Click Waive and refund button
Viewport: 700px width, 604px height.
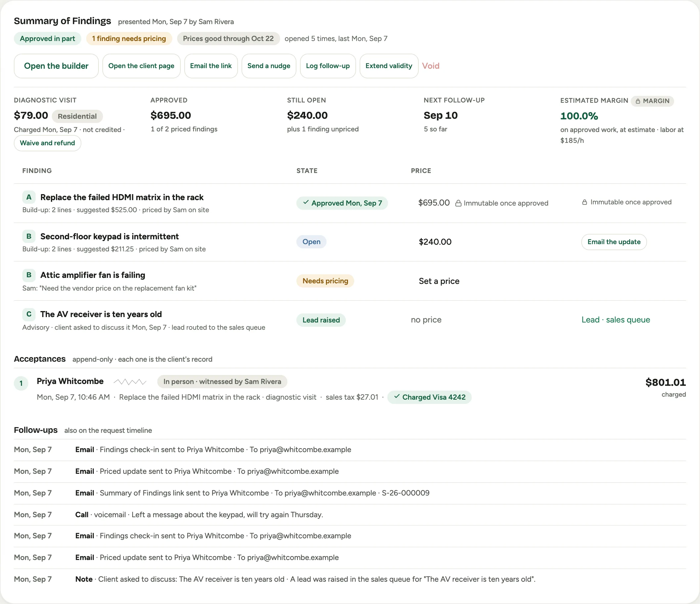click(x=47, y=143)
